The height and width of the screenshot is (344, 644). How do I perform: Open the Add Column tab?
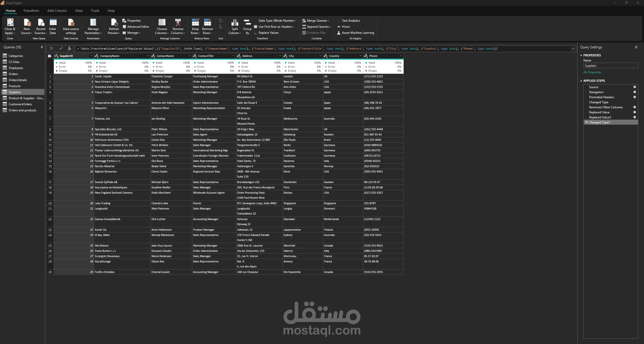click(x=57, y=11)
